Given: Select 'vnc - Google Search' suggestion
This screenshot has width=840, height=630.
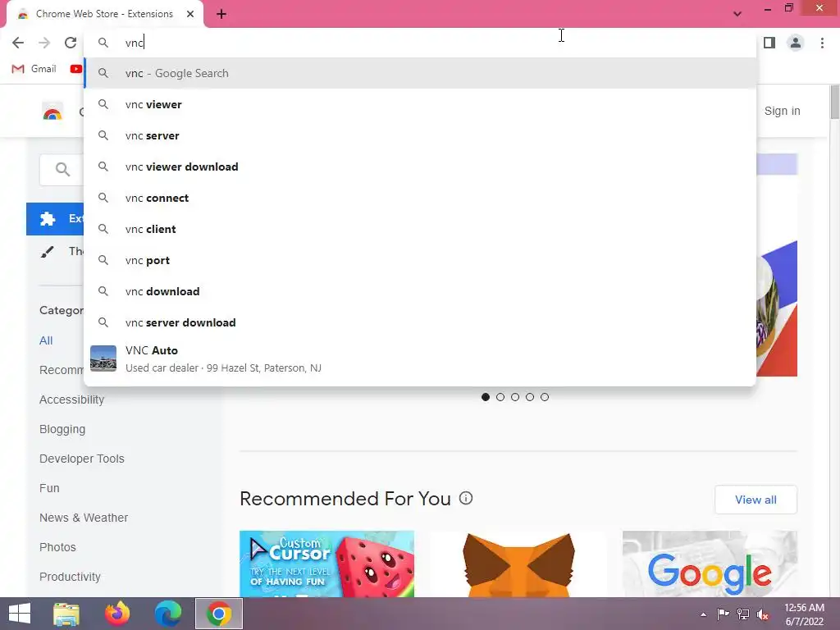Looking at the screenshot, I should [x=420, y=73].
